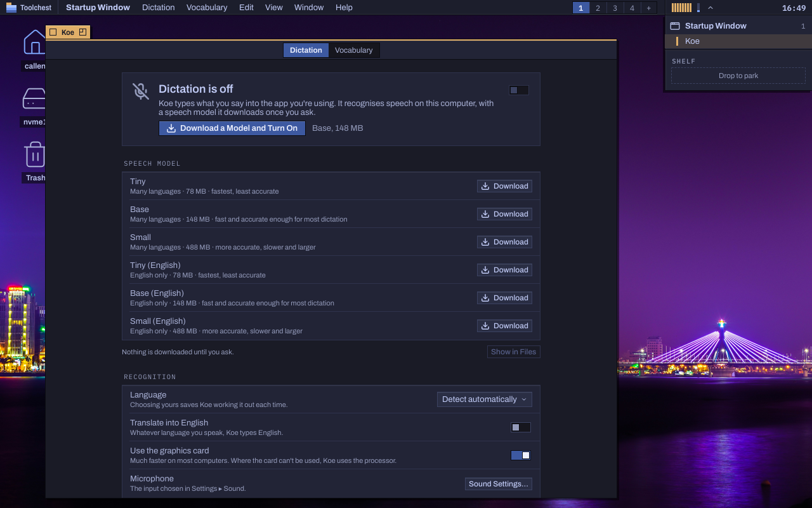Image resolution: width=812 pixels, height=508 pixels.
Task: Open the Edit menu
Action: pos(247,8)
